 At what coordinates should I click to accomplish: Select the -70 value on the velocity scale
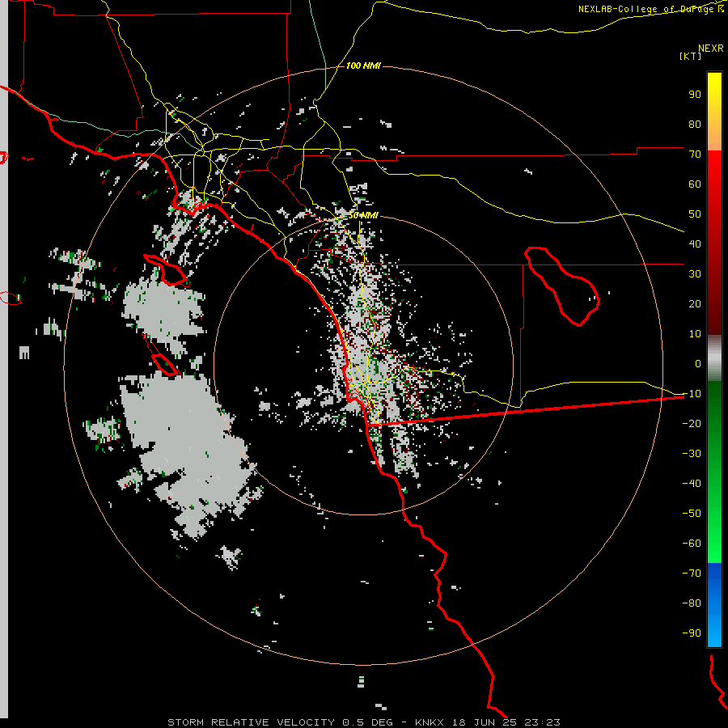692,574
